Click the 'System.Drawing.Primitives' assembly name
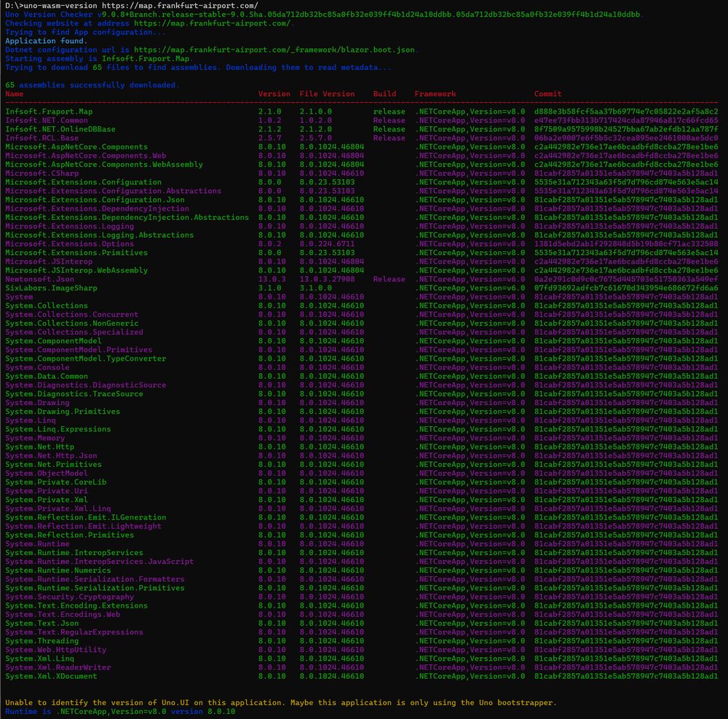 63,412
